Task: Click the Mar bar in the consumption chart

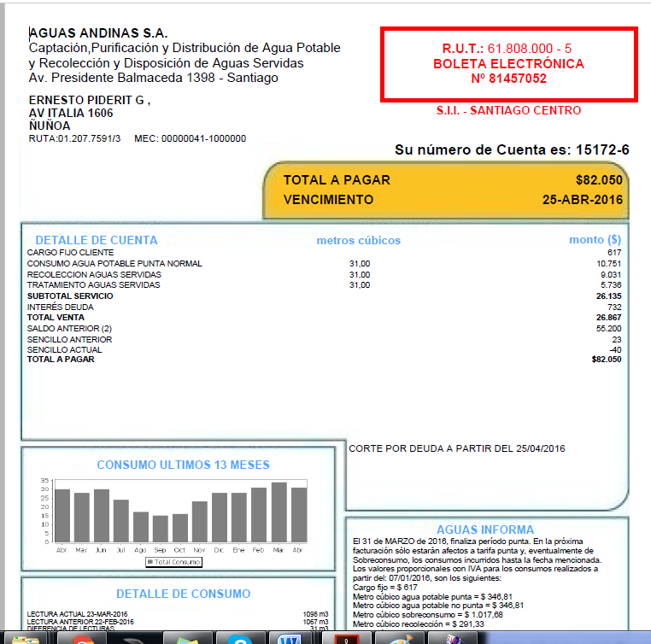Action: [x=279, y=512]
